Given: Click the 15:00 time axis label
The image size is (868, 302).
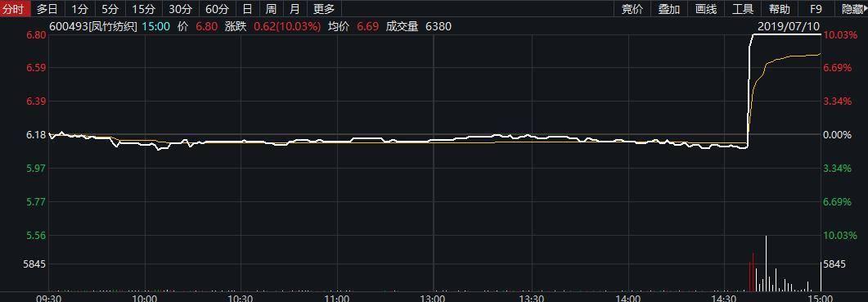Looking at the screenshot, I should tap(819, 298).
